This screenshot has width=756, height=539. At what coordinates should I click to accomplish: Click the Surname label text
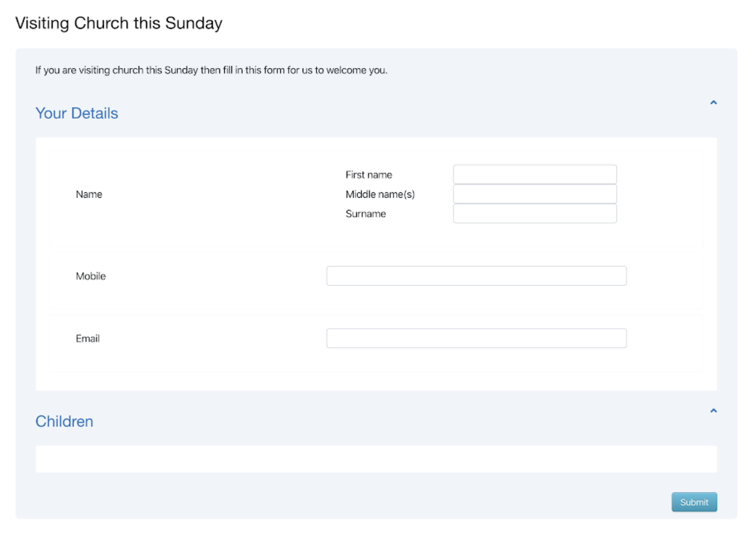[365, 214]
